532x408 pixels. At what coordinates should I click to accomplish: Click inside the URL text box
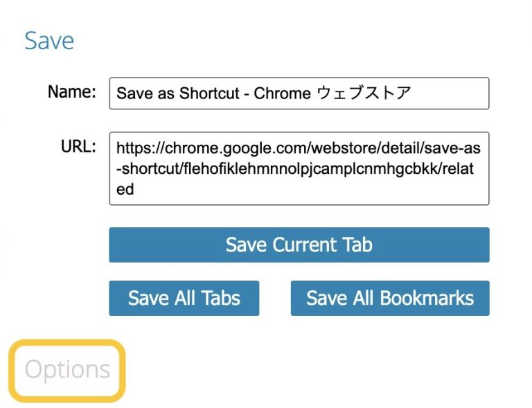299,168
